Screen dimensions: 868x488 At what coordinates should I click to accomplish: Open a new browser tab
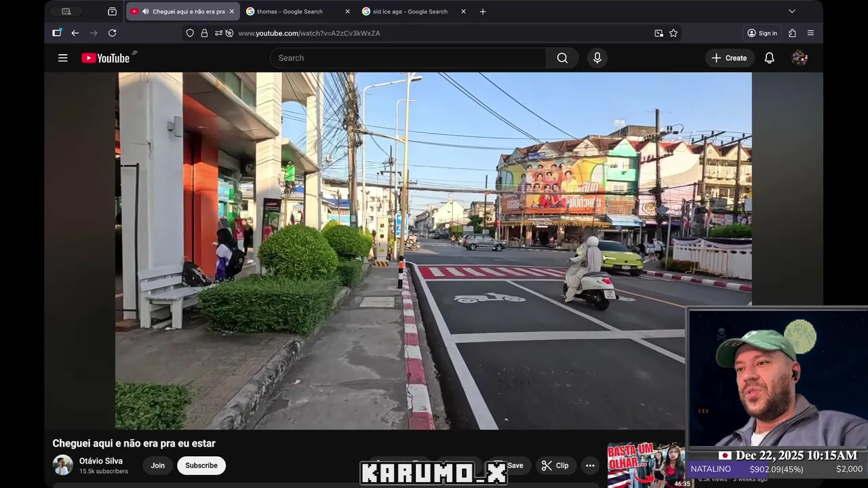coord(483,12)
